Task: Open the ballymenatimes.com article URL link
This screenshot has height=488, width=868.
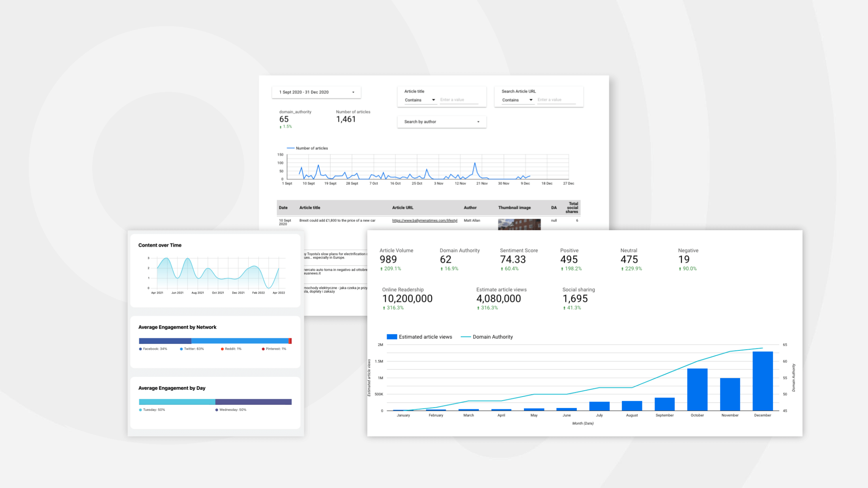Action: tap(425, 220)
